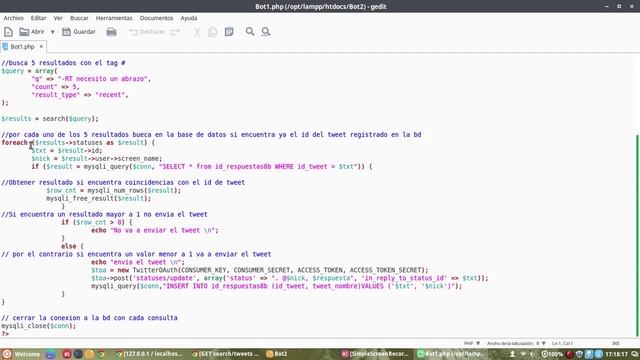640x360 pixels.
Task: Close the Bot1.php tab
Action: click(x=41, y=47)
